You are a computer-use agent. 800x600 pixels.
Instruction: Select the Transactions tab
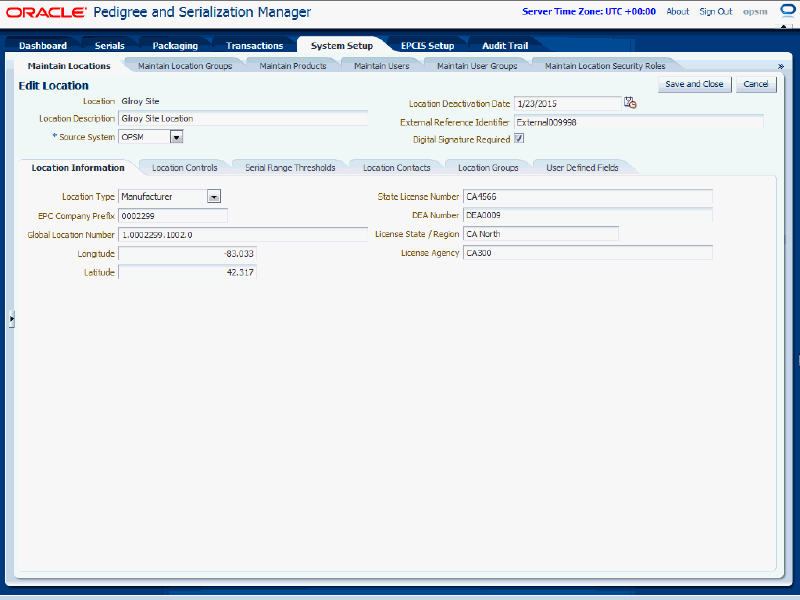(255, 45)
